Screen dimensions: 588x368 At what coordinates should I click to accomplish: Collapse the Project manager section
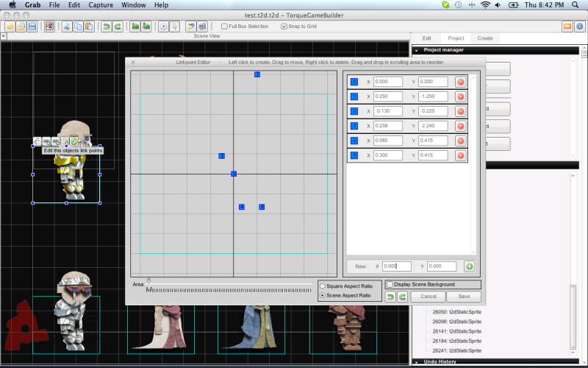tap(416, 50)
